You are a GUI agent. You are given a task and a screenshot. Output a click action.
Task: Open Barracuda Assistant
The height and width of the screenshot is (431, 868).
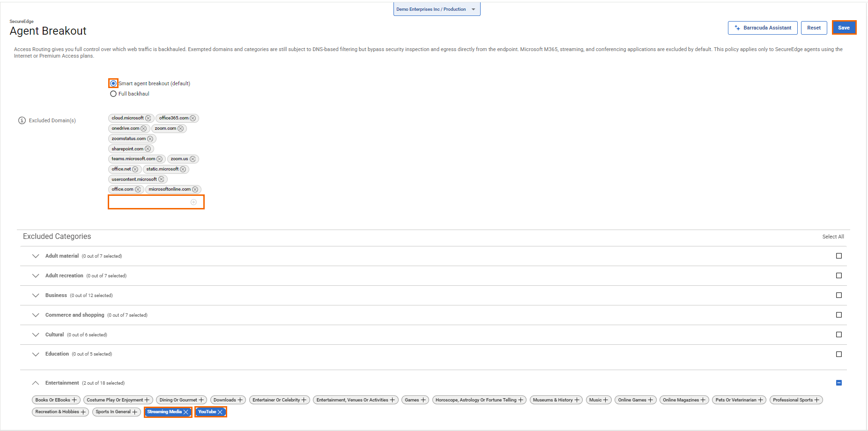(763, 28)
